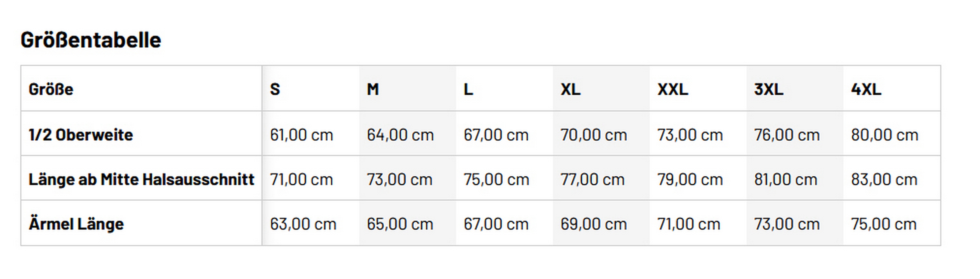The width and height of the screenshot is (980, 279).
Task: Select the 3XL size column header
Action: [x=769, y=90]
